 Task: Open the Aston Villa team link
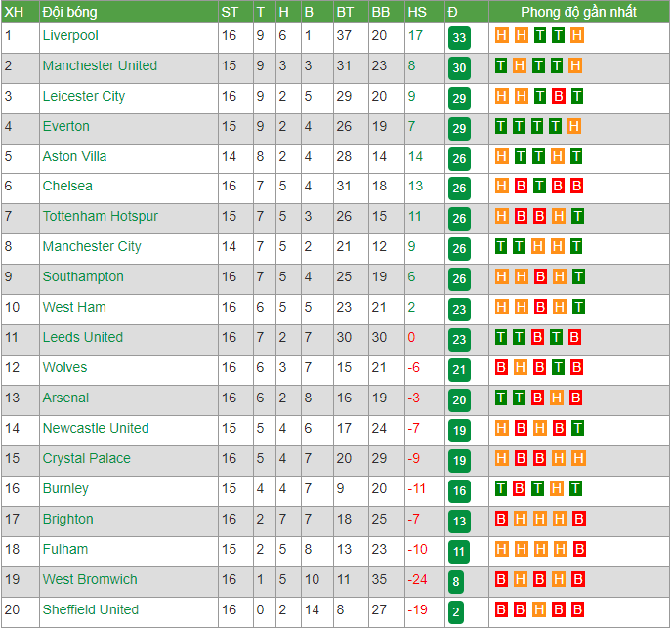click(74, 156)
